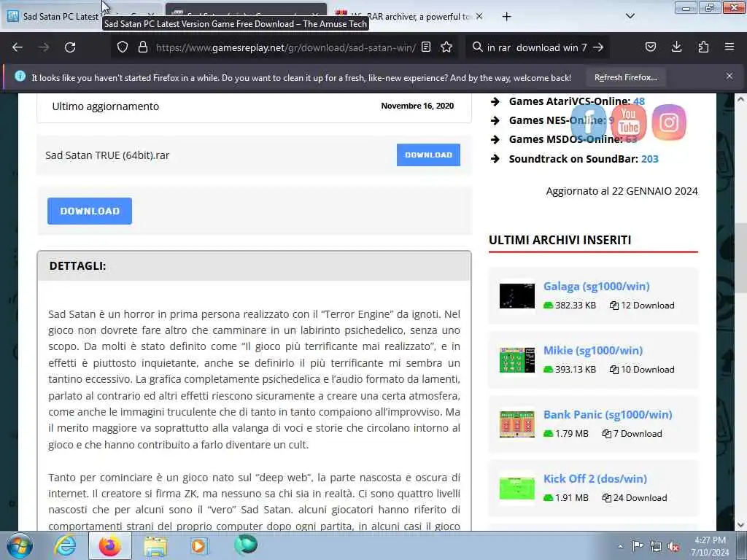747x560 pixels.
Task: Open Windows Explorer folder taskbar icon
Action: 155,545
